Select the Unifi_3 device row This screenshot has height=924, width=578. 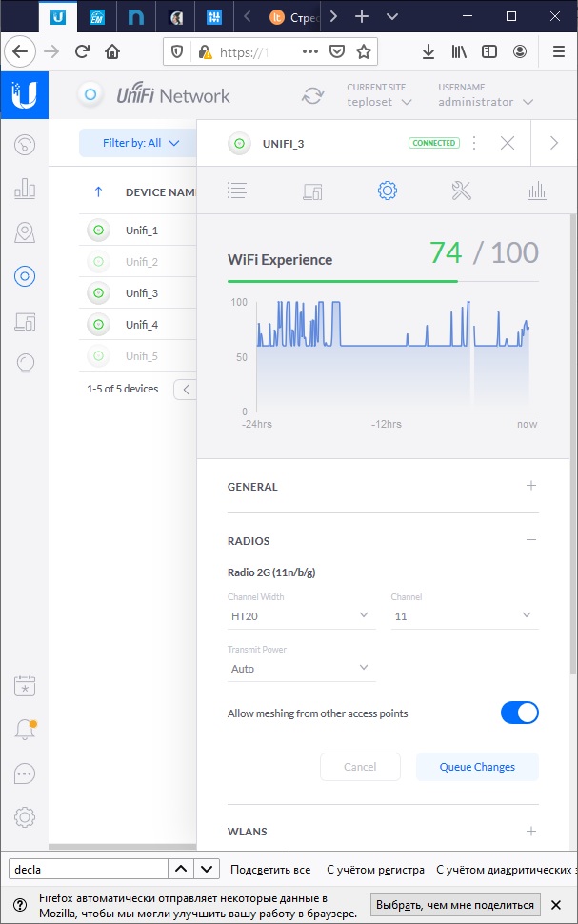coord(137,292)
